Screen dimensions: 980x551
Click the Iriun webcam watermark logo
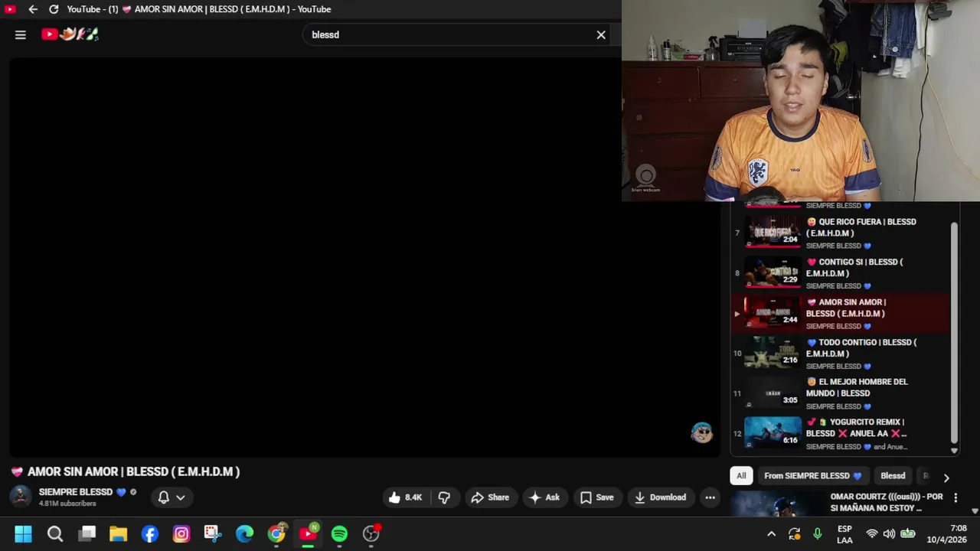pyautogui.click(x=645, y=179)
